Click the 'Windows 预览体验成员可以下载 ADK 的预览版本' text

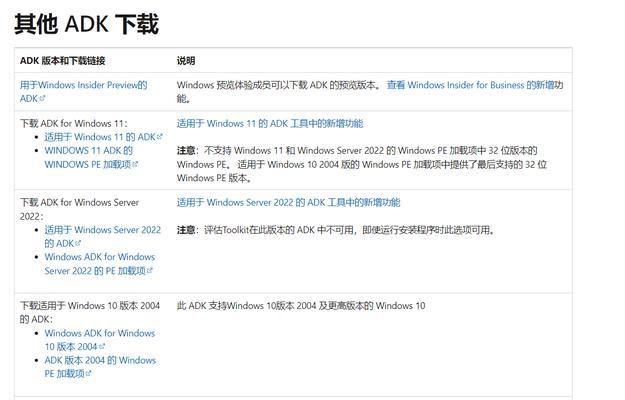tap(279, 85)
